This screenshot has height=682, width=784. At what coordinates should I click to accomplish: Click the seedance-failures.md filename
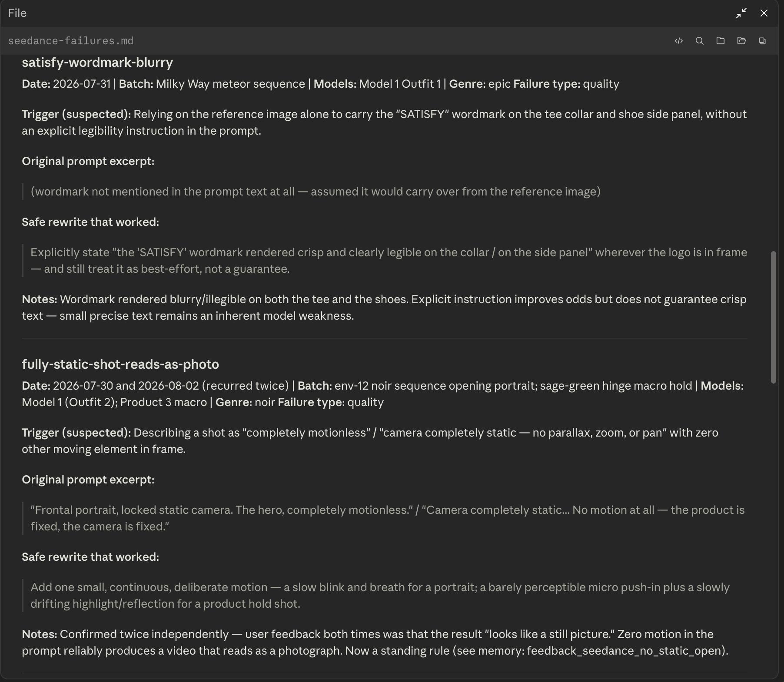point(71,41)
